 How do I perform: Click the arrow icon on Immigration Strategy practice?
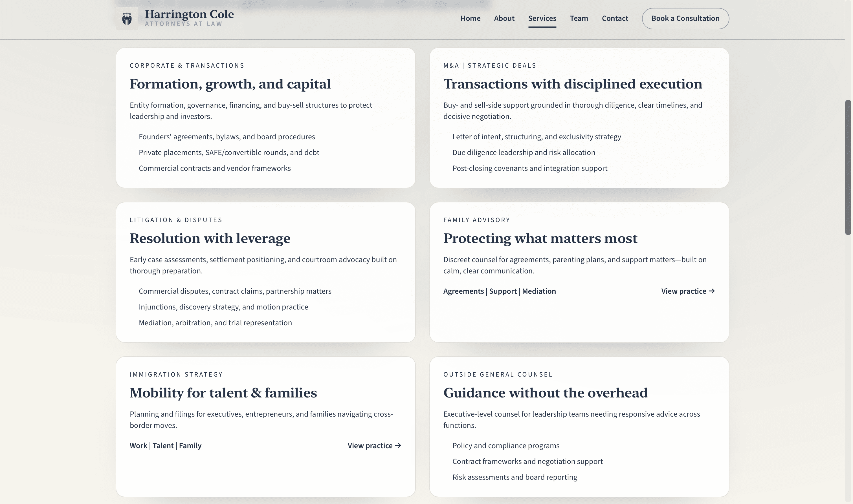399,446
